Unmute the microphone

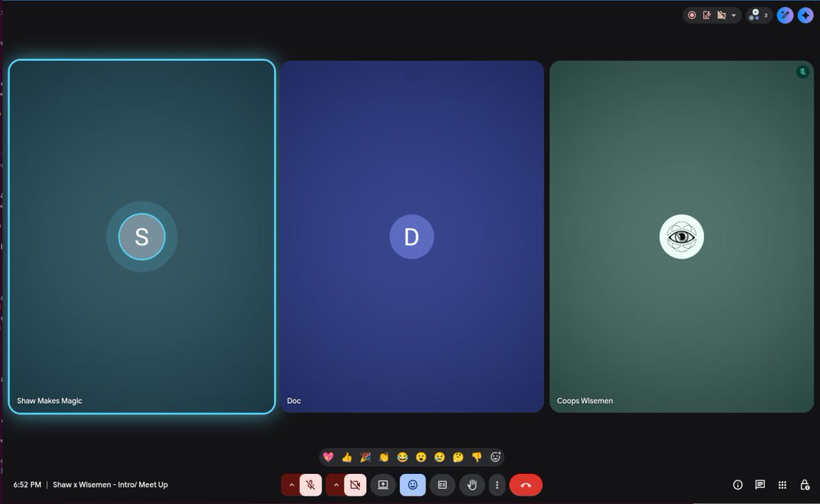tap(310, 485)
